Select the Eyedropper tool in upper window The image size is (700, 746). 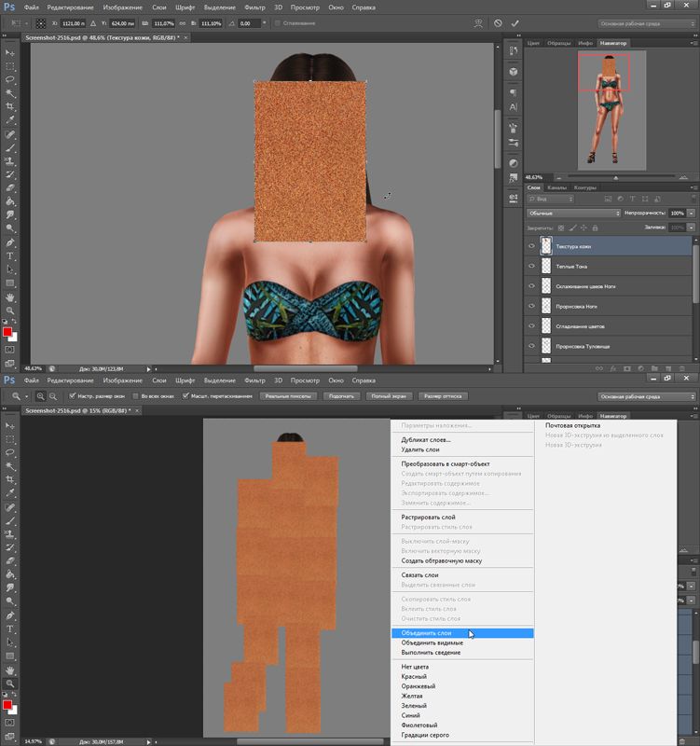[9, 120]
